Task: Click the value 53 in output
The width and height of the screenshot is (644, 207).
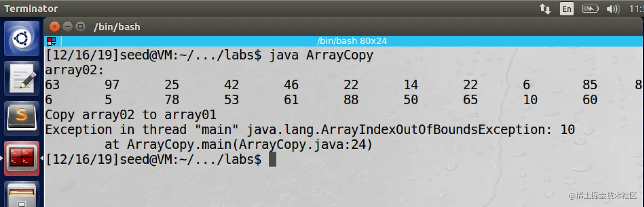Action: pyautogui.click(x=231, y=100)
